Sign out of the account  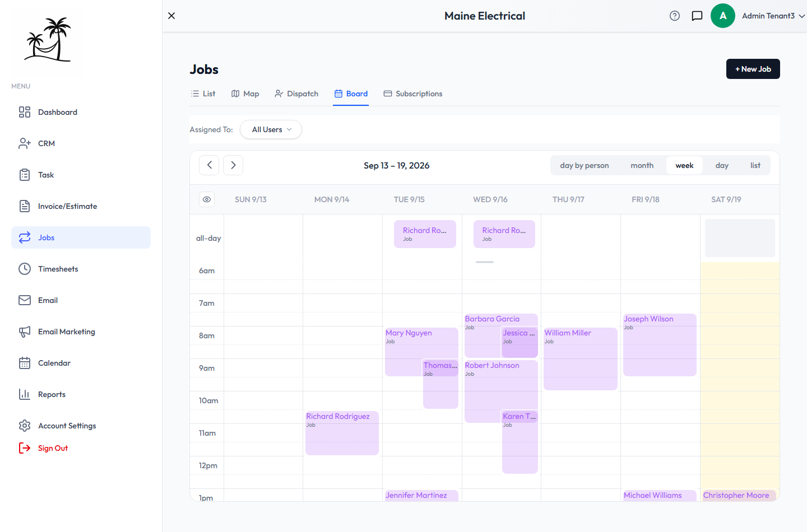[x=44, y=448]
